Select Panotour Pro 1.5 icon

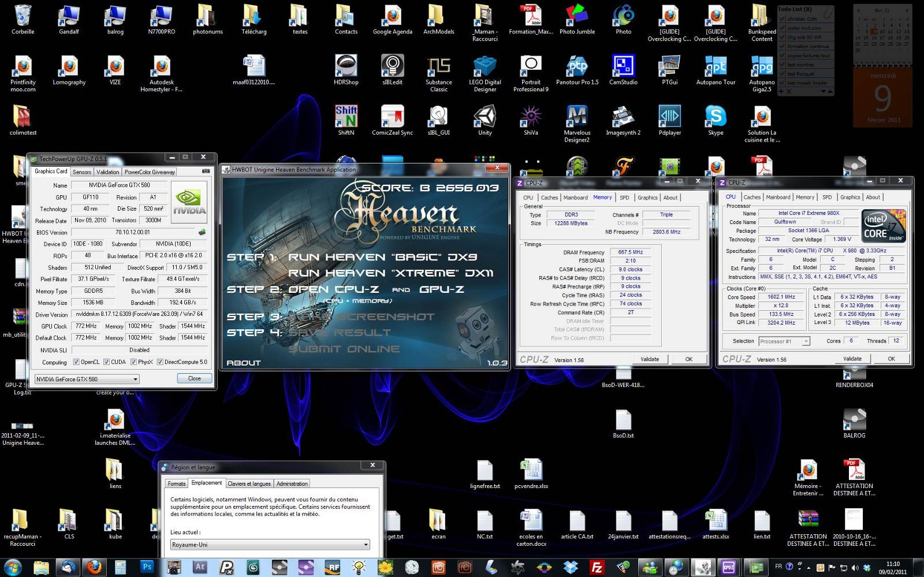pyautogui.click(x=577, y=70)
